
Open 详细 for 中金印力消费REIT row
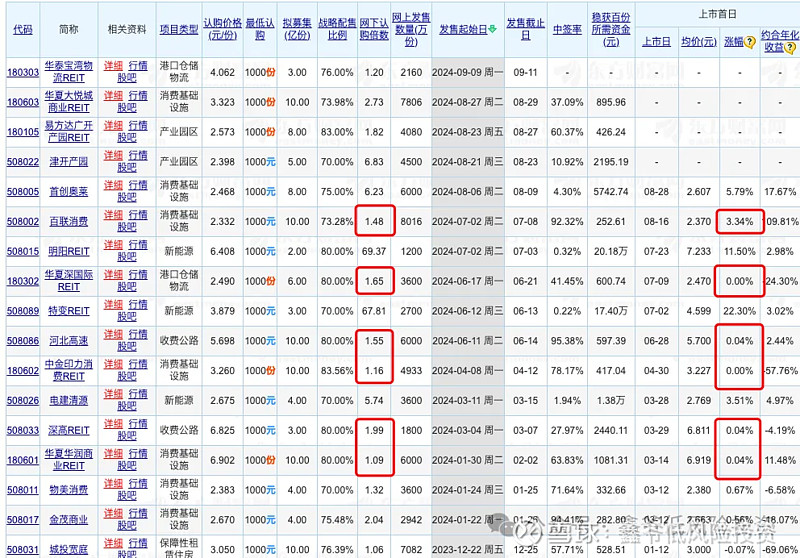click(x=113, y=364)
